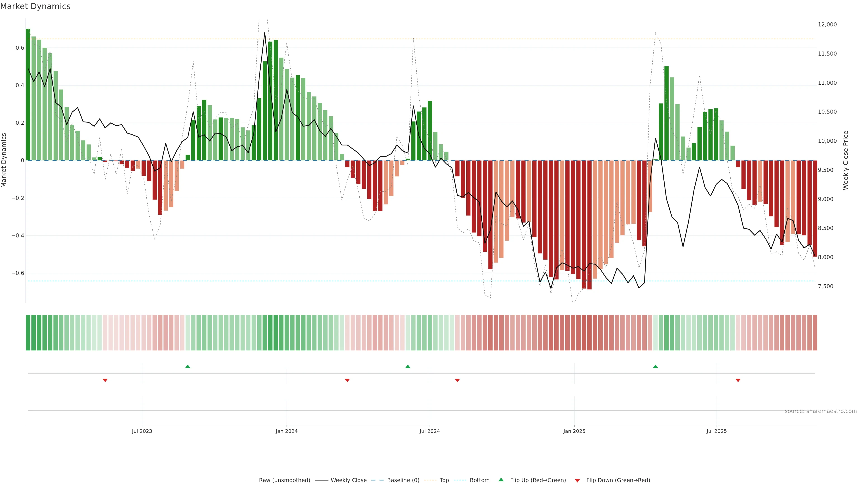
Task: Click the red flip-down marker before Jul 2023
Action: (x=105, y=380)
